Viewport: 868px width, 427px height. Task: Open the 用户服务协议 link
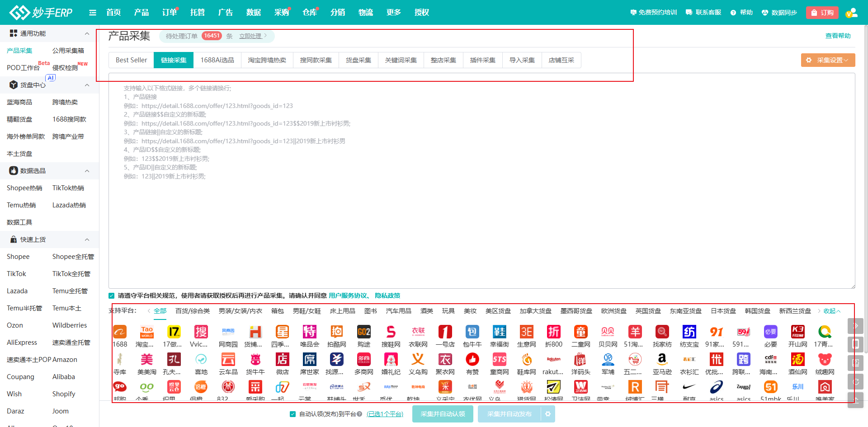[x=348, y=296]
